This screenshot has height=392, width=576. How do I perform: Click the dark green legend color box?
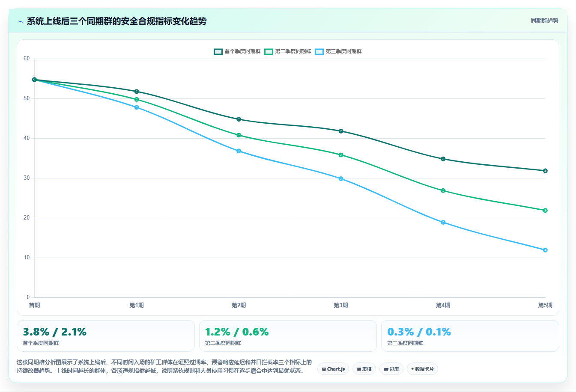coord(218,51)
